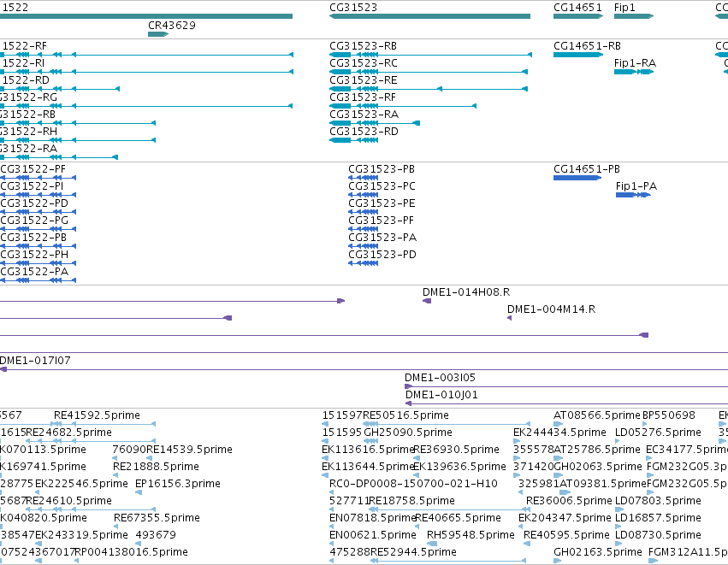The width and height of the screenshot is (728, 565).
Task: Select protein CG31522-PF
Action: point(33,169)
